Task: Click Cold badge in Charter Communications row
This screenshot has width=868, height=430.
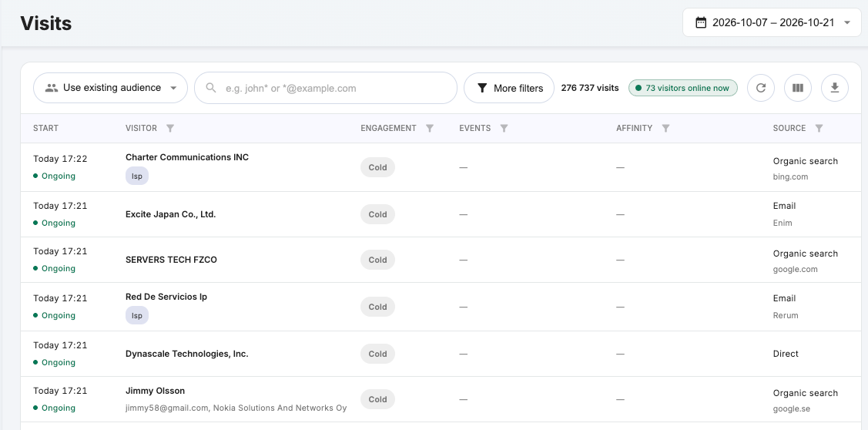Action: [x=377, y=167]
